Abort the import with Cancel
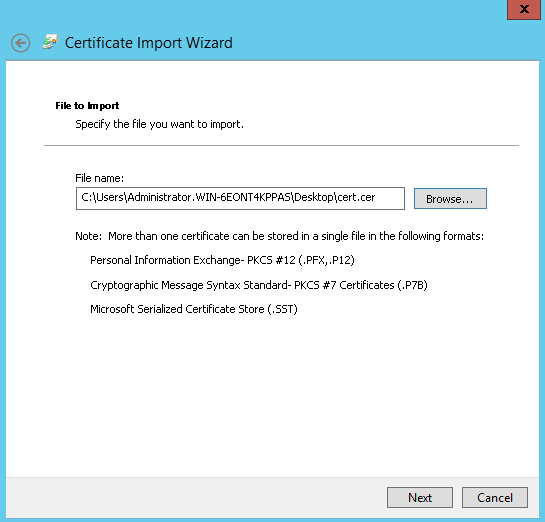This screenshot has width=545, height=522. (x=495, y=498)
